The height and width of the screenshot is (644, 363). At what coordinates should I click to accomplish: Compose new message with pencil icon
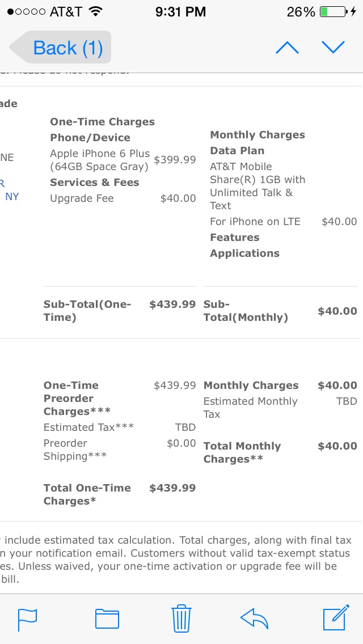(x=336, y=617)
